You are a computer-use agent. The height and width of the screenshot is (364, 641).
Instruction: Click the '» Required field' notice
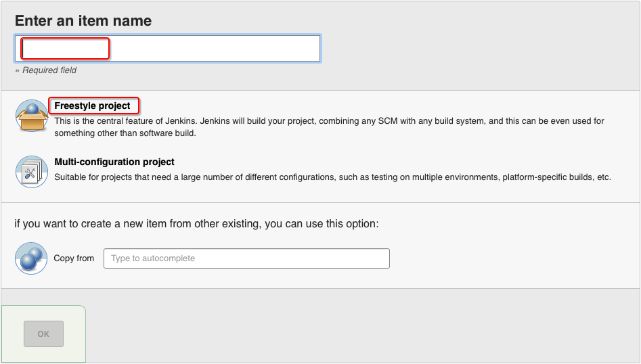[x=45, y=70]
